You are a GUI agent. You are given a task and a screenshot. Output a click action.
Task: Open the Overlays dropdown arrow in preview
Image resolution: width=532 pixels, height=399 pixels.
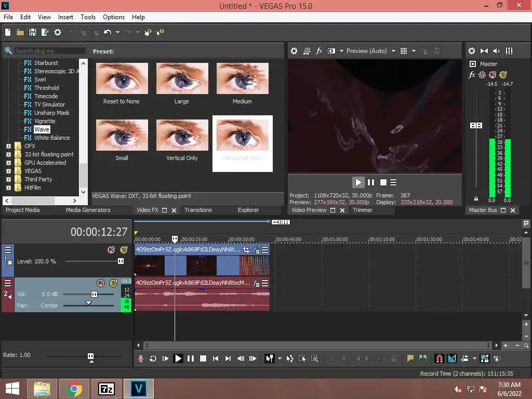coord(414,51)
